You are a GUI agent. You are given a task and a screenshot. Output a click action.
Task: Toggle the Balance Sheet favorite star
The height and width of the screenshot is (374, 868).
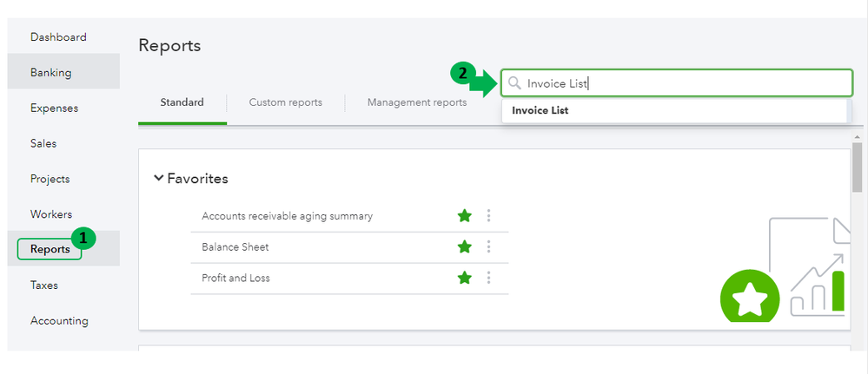[465, 247]
